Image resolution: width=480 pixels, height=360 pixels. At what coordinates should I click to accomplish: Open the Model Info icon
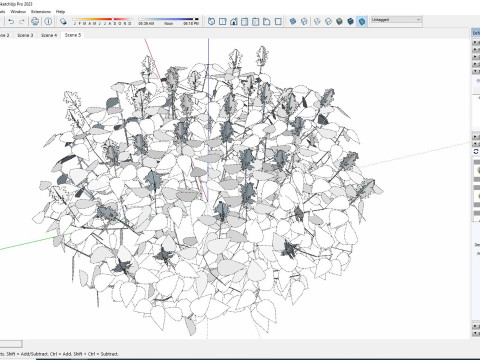point(48,22)
